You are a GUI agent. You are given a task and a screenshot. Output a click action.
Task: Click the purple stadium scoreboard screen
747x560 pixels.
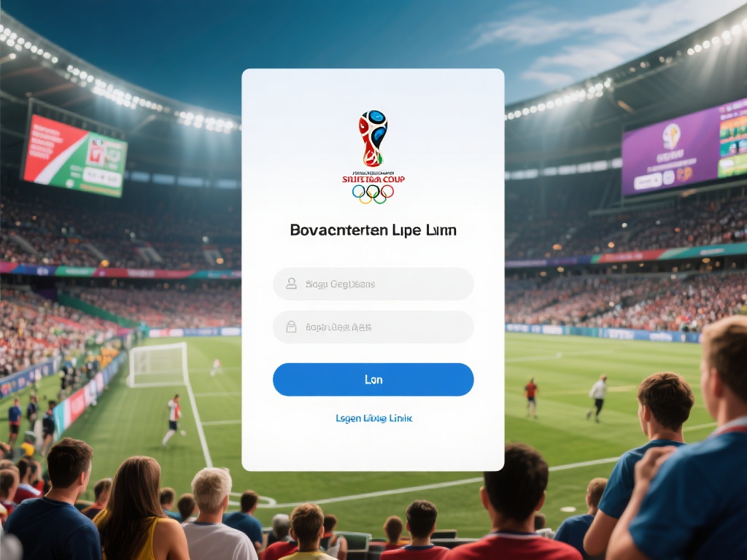(684, 147)
